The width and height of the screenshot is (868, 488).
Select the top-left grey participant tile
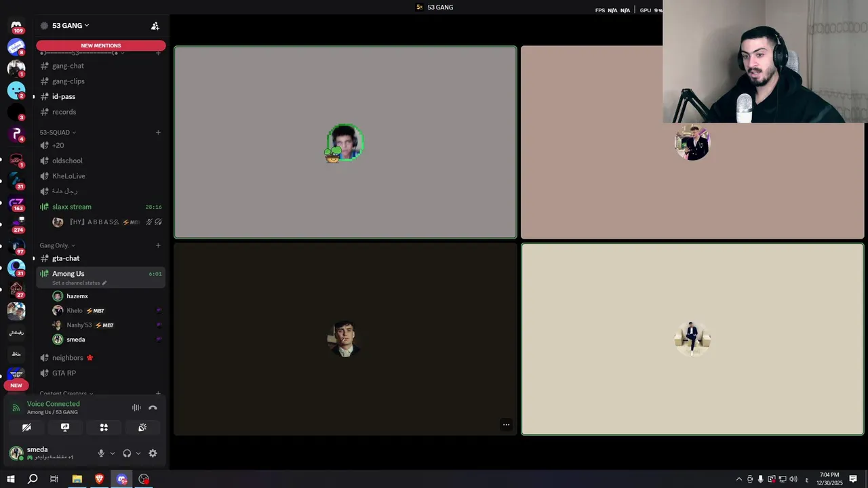[345, 142]
